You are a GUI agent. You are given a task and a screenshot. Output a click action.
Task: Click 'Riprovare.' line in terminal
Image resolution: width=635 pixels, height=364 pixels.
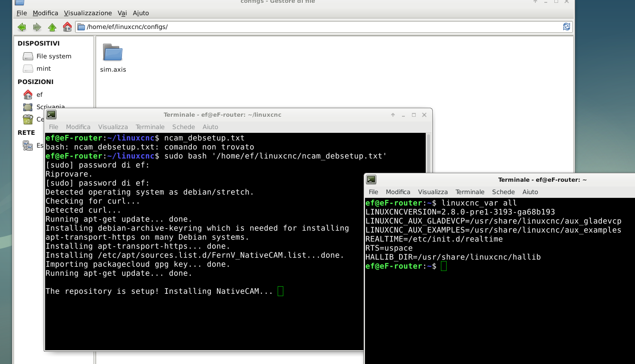(x=69, y=174)
